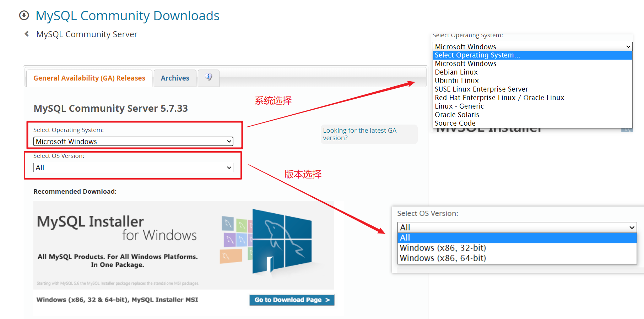This screenshot has width=644, height=319.
Task: Click the download circle icon beside MySQL Community Downloads
Action: point(24,15)
